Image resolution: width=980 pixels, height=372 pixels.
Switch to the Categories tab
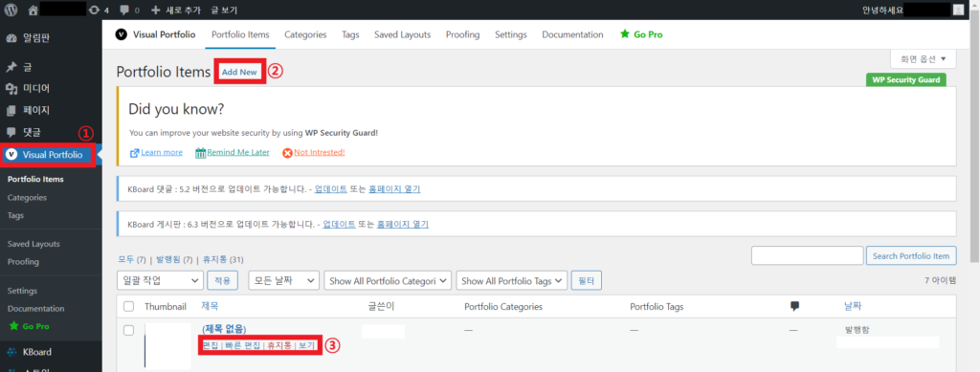pyautogui.click(x=305, y=34)
